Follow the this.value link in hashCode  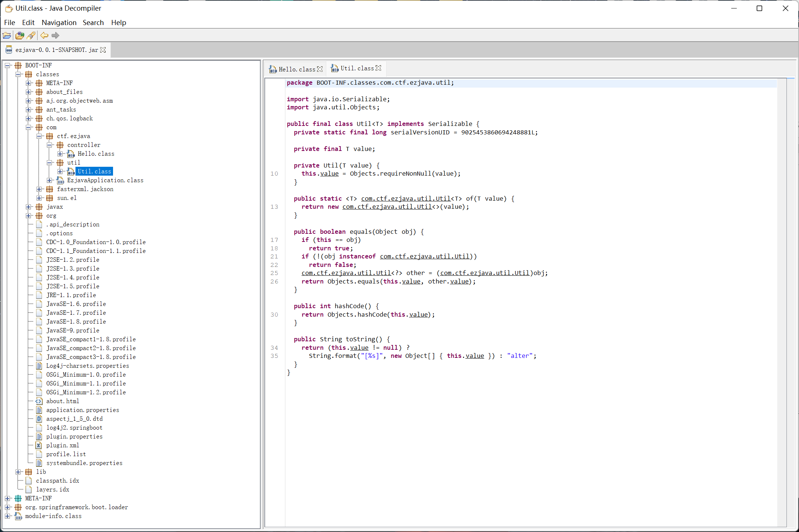tap(419, 315)
